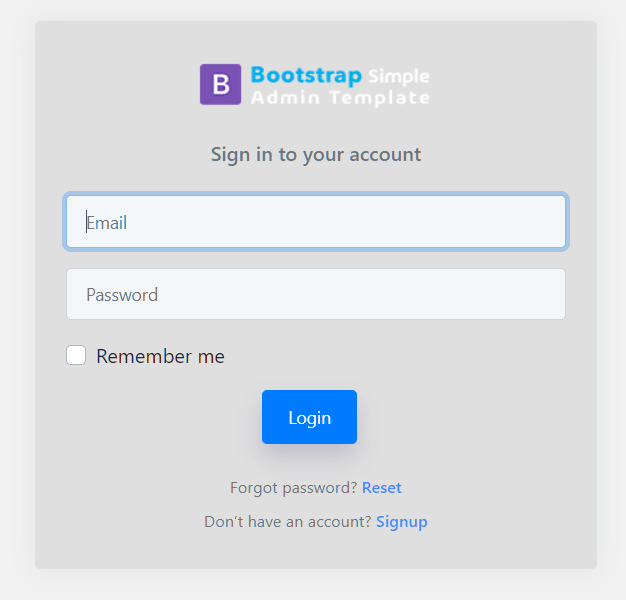This screenshot has width=626, height=600.
Task: Click the word 'Simple' in logo
Action: pyautogui.click(x=398, y=76)
